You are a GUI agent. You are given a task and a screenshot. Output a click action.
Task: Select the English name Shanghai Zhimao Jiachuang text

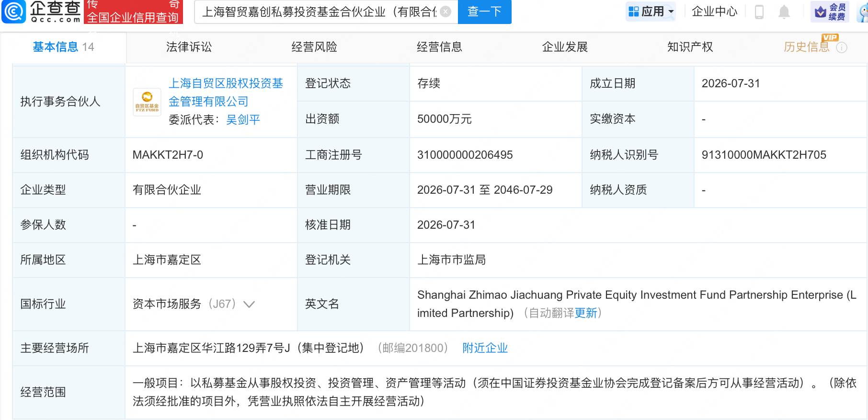[637, 304]
